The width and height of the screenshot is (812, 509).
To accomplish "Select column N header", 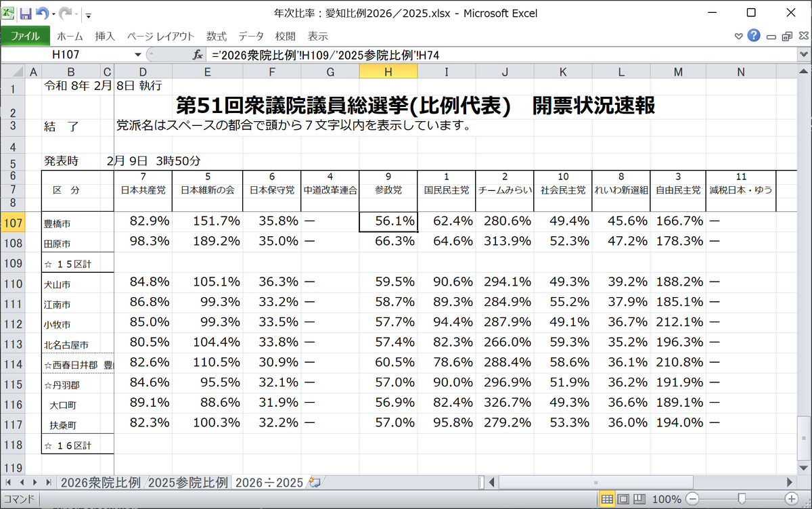I will click(741, 71).
